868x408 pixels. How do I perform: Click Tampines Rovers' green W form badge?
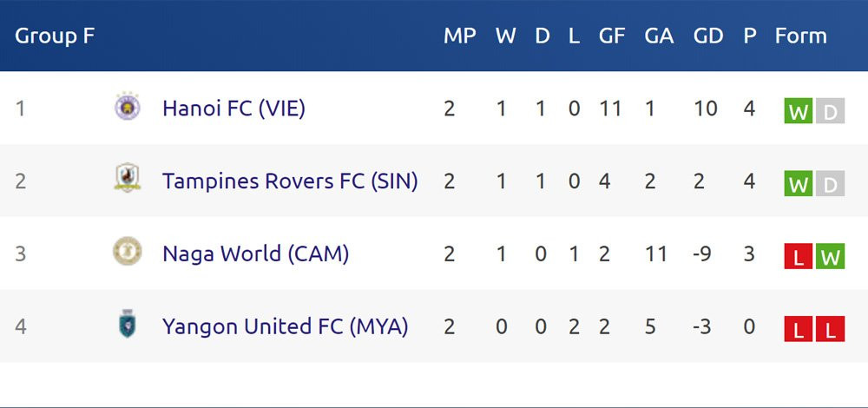(799, 185)
